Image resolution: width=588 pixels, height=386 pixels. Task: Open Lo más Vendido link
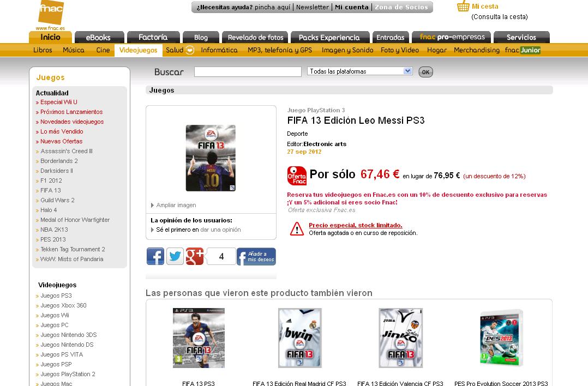tap(62, 131)
